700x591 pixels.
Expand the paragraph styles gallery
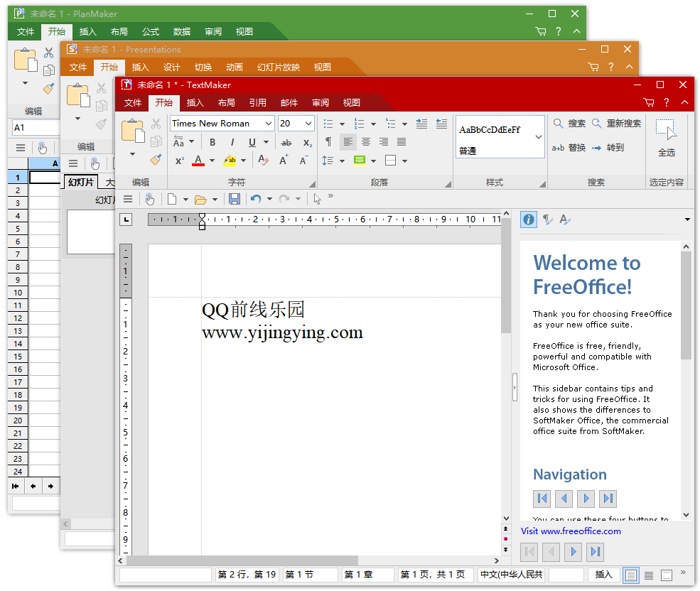tap(539, 136)
